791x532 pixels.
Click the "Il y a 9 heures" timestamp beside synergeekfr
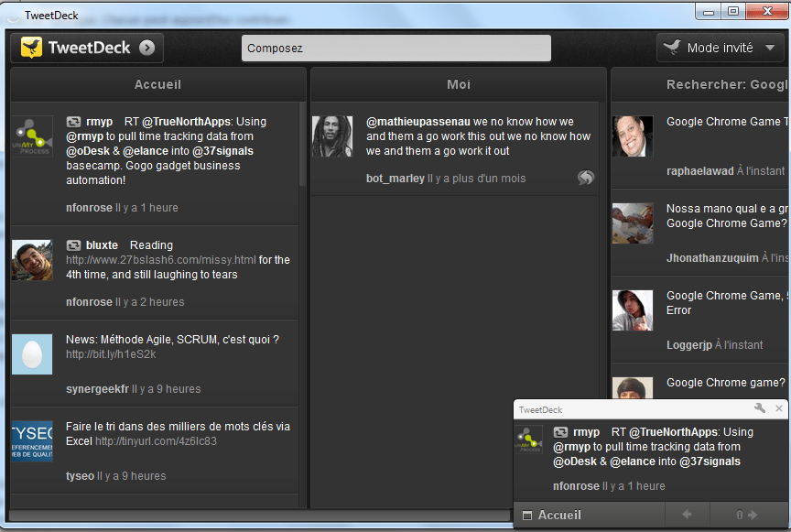tap(167, 389)
